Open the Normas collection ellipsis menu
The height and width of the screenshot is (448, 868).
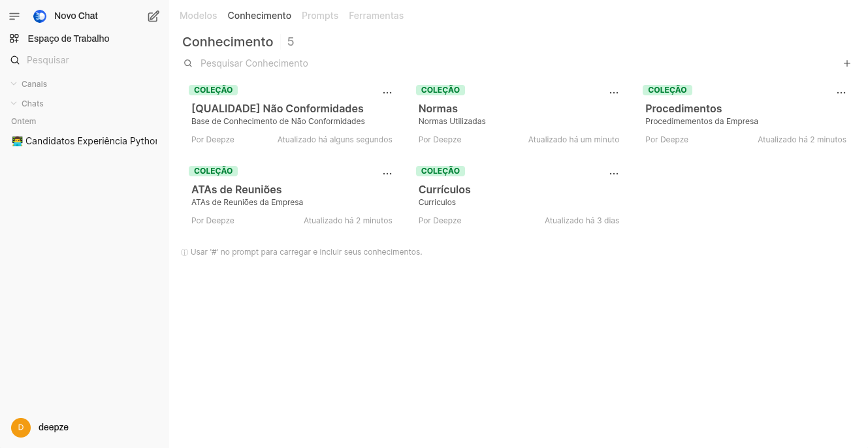(614, 93)
